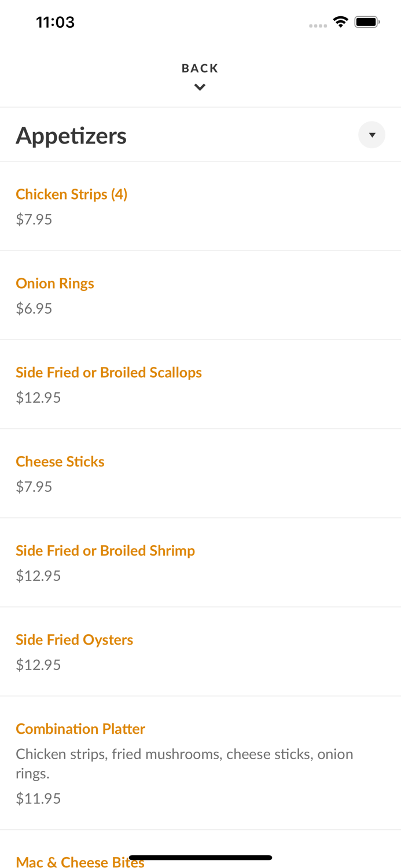Tap the $6.95 Onion Rings price
This screenshot has height=868, width=401.
pyautogui.click(x=34, y=308)
